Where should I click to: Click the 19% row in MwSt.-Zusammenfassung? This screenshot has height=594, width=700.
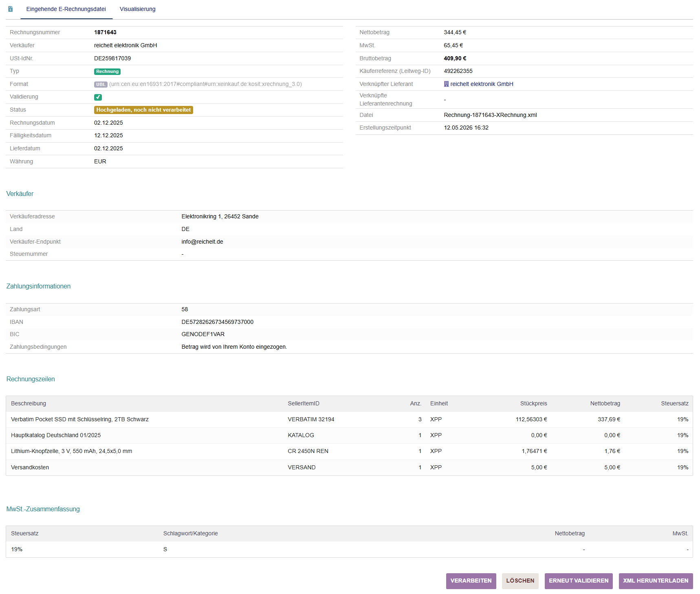(x=349, y=550)
